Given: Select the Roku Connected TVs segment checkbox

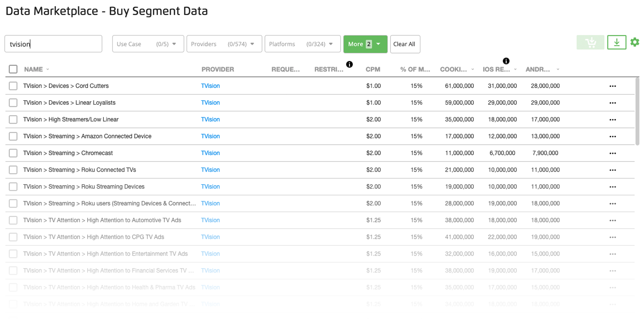Looking at the screenshot, I should (x=13, y=170).
